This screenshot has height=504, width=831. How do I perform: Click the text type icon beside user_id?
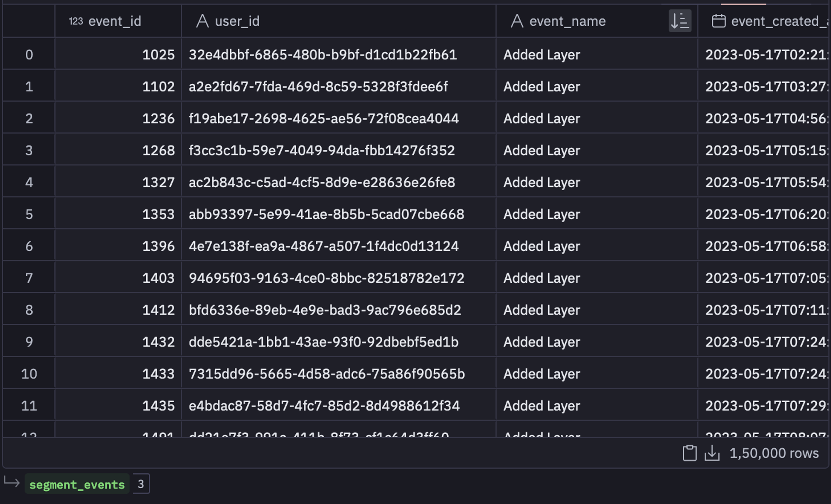click(x=202, y=21)
